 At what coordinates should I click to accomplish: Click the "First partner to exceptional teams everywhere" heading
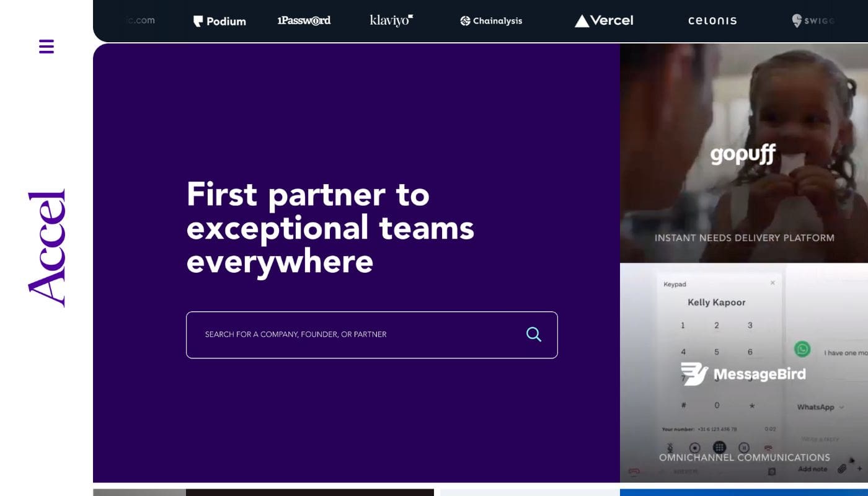click(330, 228)
